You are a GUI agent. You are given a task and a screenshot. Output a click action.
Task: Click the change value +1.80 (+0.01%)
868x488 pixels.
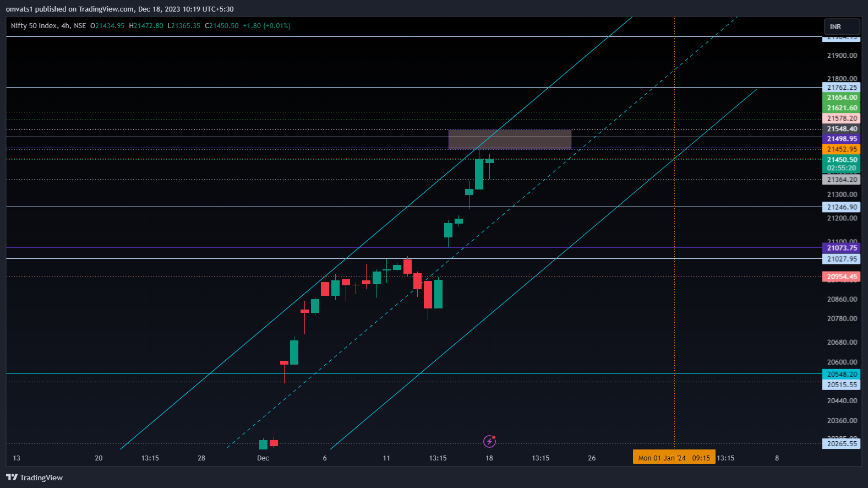pos(267,26)
